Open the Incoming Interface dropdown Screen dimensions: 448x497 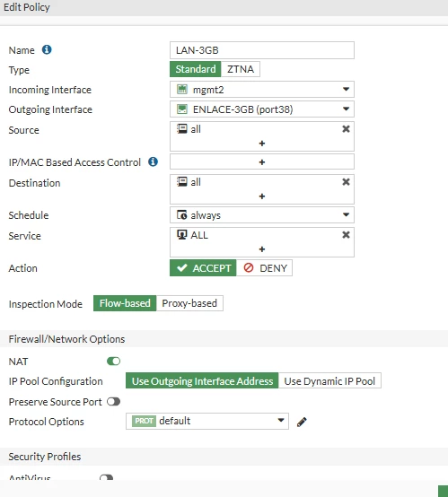[x=262, y=90]
